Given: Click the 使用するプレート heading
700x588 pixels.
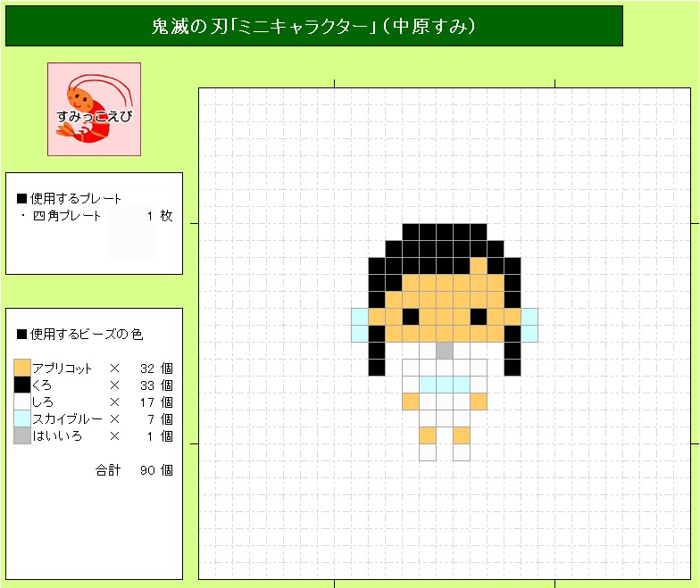Looking at the screenshot, I should (70, 198).
